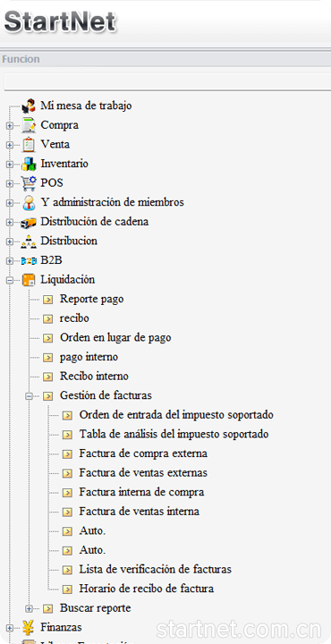The width and height of the screenshot is (331, 644).
Task: Collapse the Liquidación tree node
Action: (10, 280)
